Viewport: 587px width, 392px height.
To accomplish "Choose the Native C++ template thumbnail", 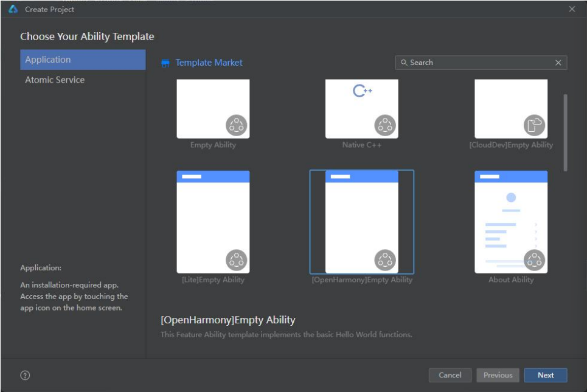I will click(362, 109).
